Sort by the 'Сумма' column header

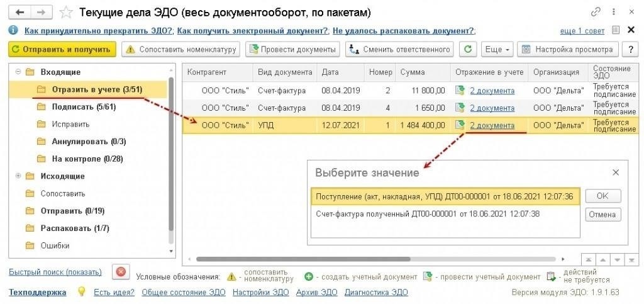click(x=423, y=72)
